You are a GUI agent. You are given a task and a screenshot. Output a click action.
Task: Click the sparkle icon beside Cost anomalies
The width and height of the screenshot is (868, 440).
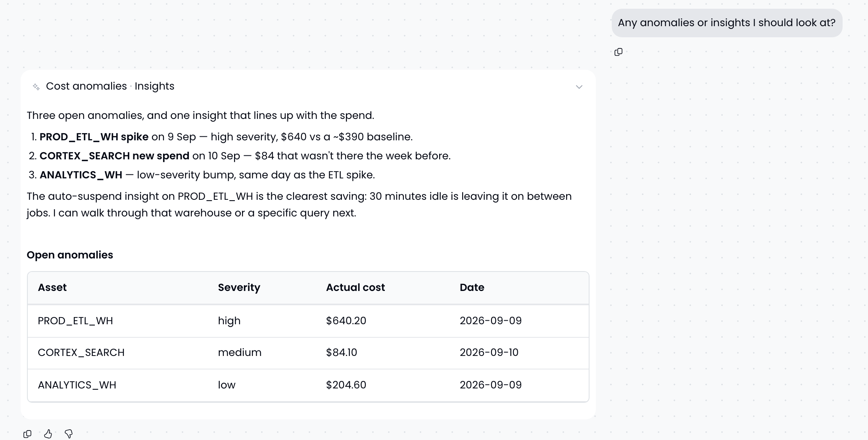[36, 87]
